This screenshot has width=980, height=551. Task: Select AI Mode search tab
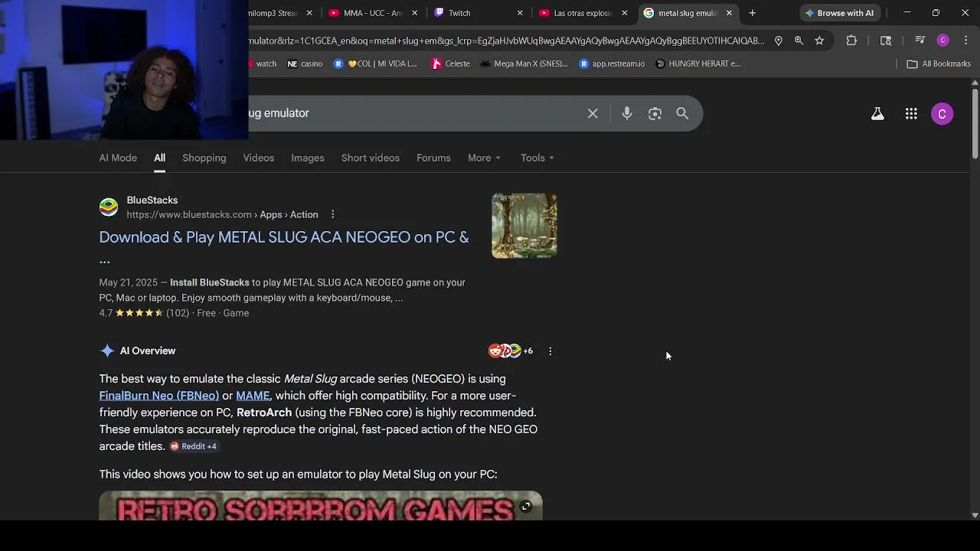pos(118,158)
